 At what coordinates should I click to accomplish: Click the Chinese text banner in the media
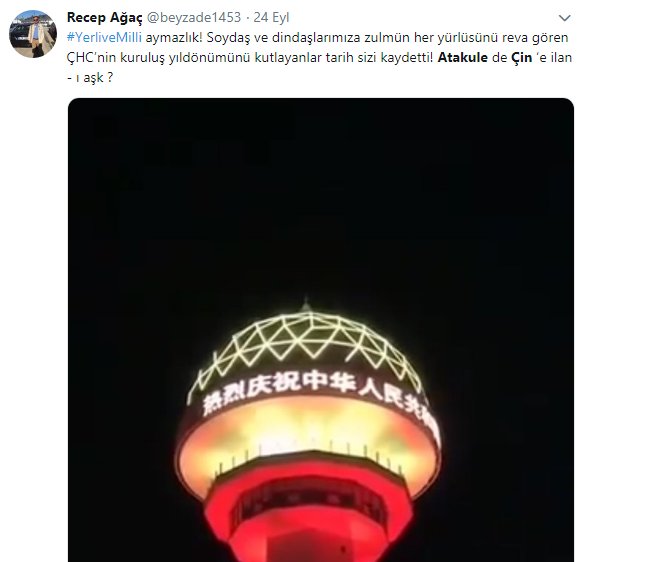click(x=320, y=395)
